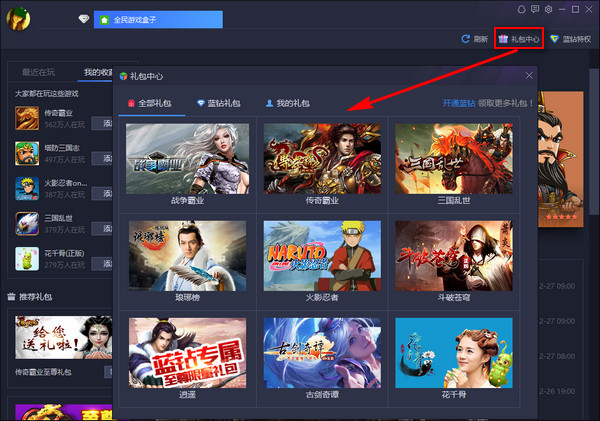600x421 pixels.
Task: Open the 给您送礼啦 recommended gift banner
Action: coord(64,337)
